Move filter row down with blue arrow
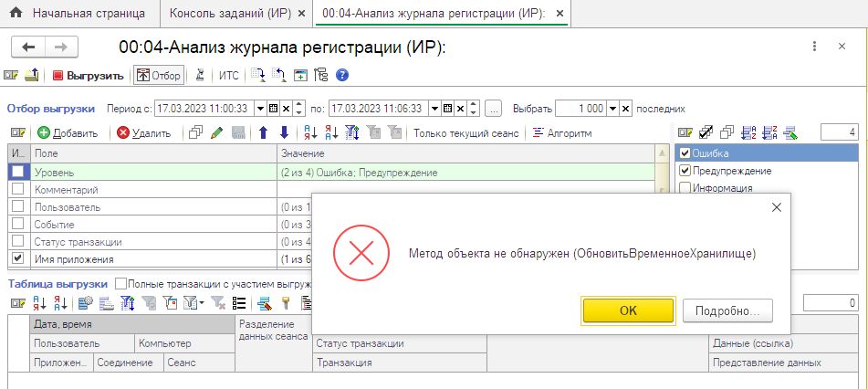The height and width of the screenshot is (389, 868). click(284, 133)
